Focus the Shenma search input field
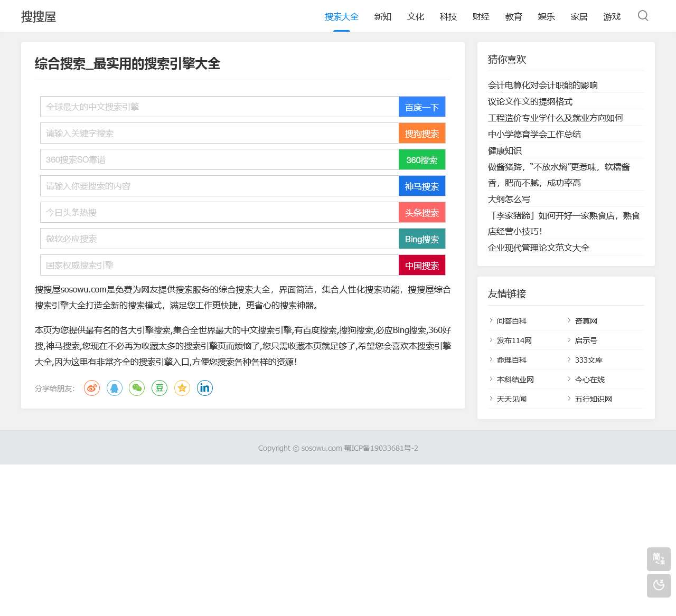Image resolution: width=676 pixels, height=616 pixels. click(x=219, y=186)
